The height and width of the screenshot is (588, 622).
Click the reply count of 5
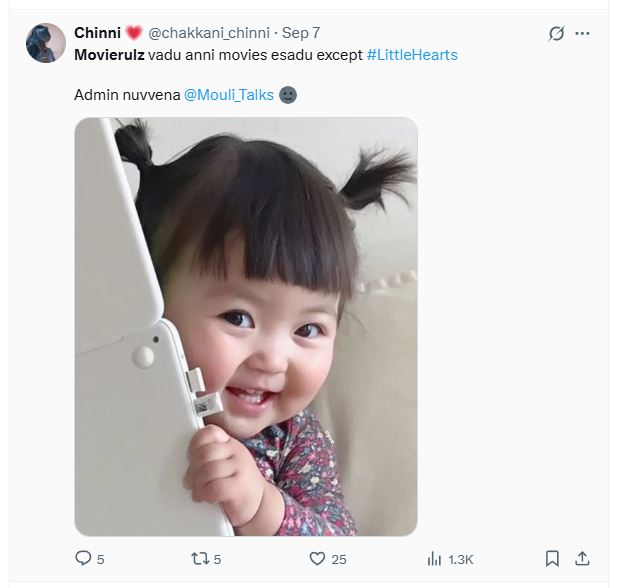coord(100,559)
